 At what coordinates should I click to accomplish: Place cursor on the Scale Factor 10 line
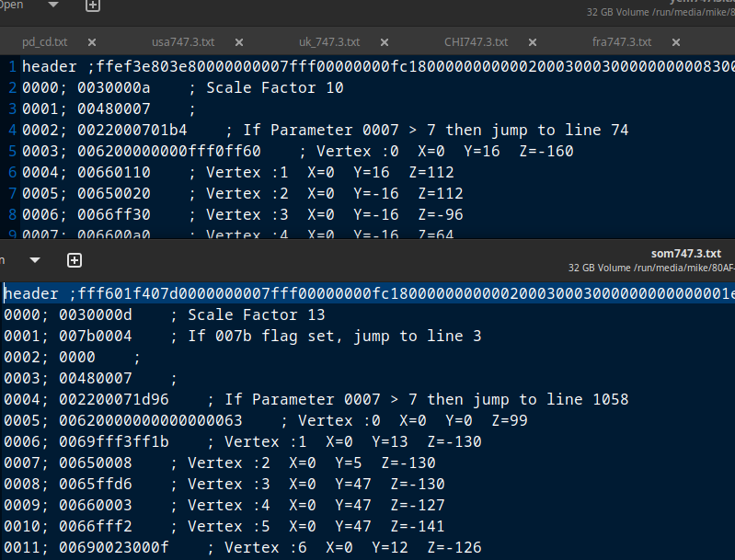[x=274, y=87]
